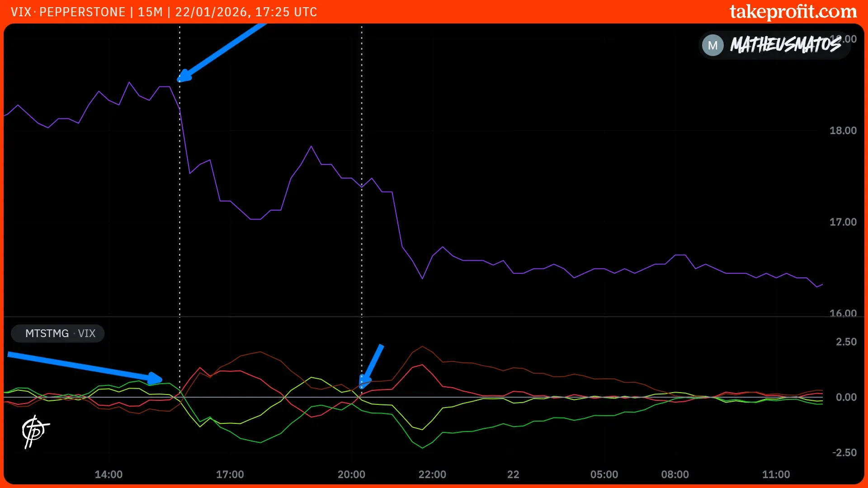Click the 0.00 indicator scale label
This screenshot has width=868, height=488.
pyautogui.click(x=846, y=397)
